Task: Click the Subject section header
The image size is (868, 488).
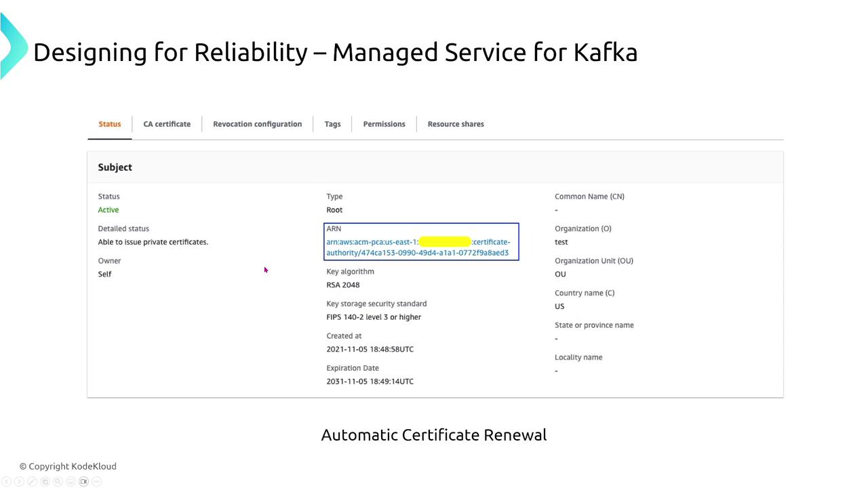Action: pyautogui.click(x=115, y=167)
